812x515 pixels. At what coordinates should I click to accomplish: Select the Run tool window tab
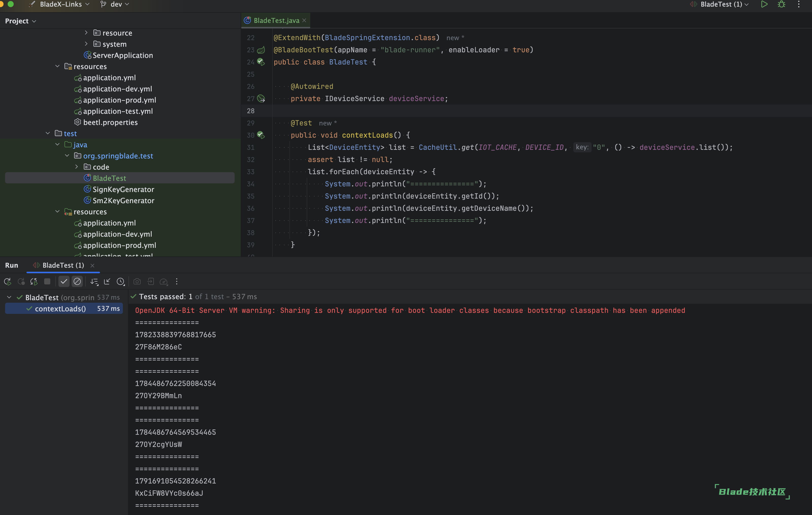tap(11, 265)
